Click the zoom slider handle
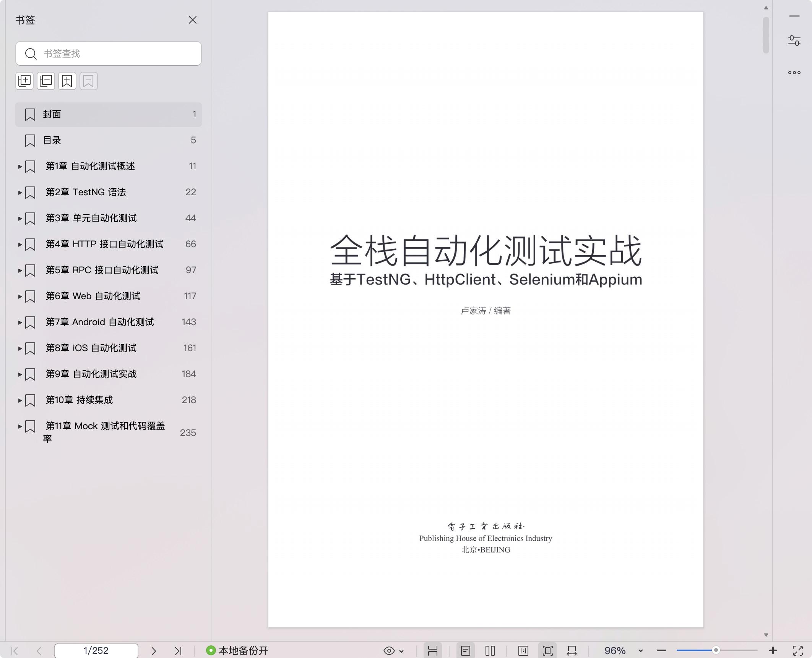 click(x=716, y=650)
